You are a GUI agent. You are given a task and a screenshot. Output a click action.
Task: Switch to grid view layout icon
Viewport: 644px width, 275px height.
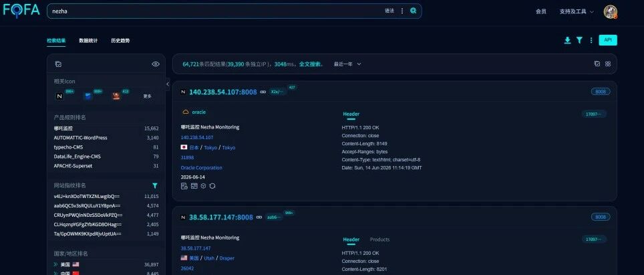coord(608,64)
